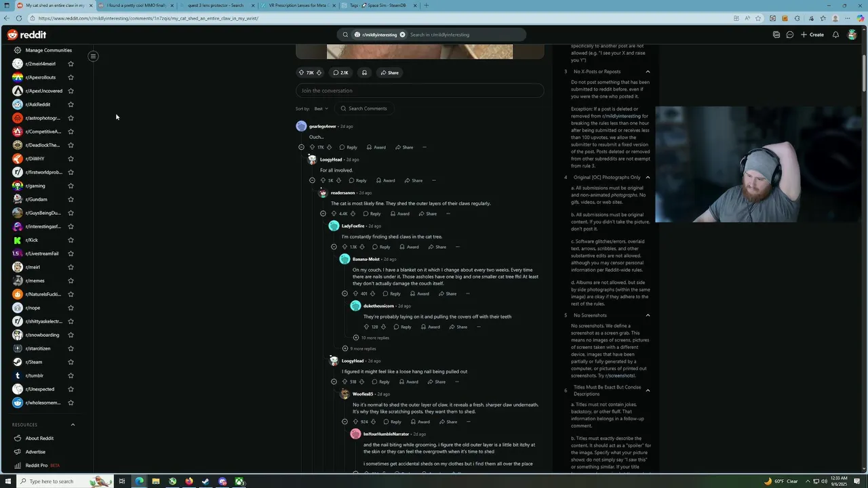Star the r/DIWHY community
This screenshot has width=868, height=488.
pos(71,159)
